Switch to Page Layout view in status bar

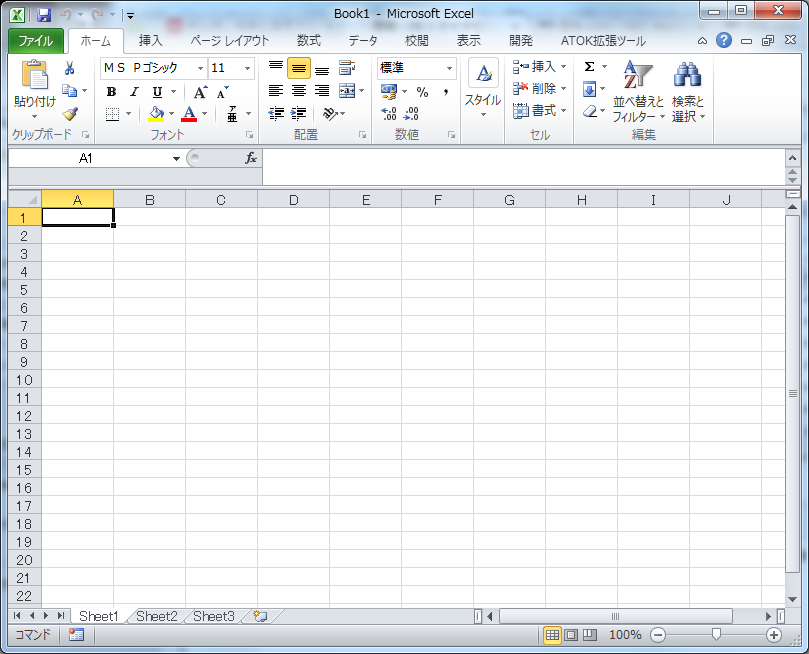(x=571, y=635)
